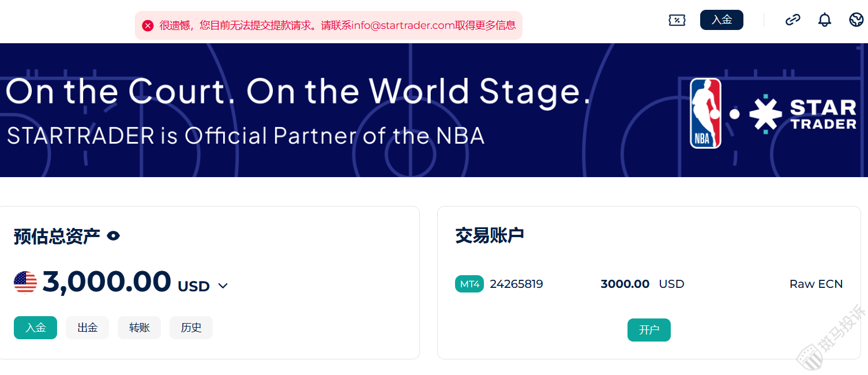Click the referral link icon

(x=793, y=20)
